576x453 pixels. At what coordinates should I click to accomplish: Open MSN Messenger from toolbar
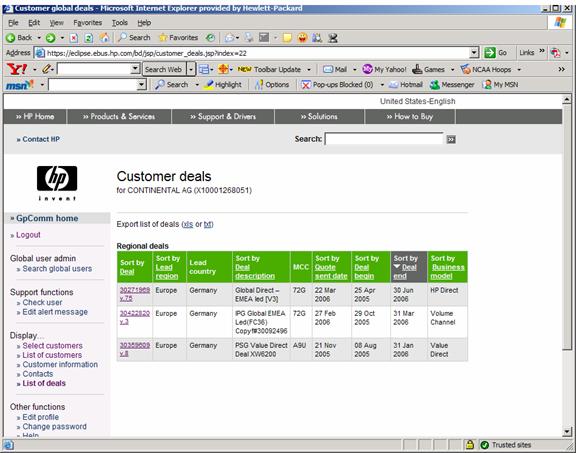pos(452,85)
